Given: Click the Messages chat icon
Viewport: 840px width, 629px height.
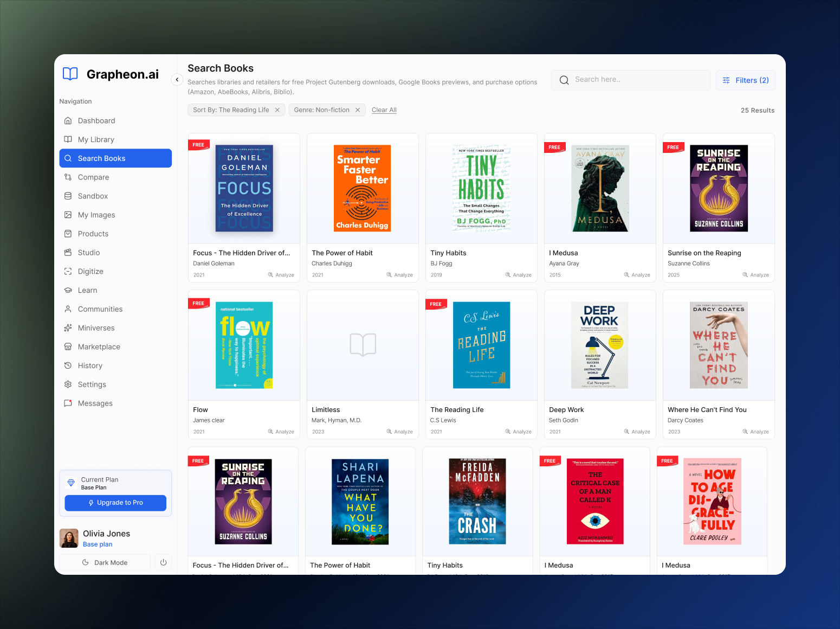Looking at the screenshot, I should point(68,403).
